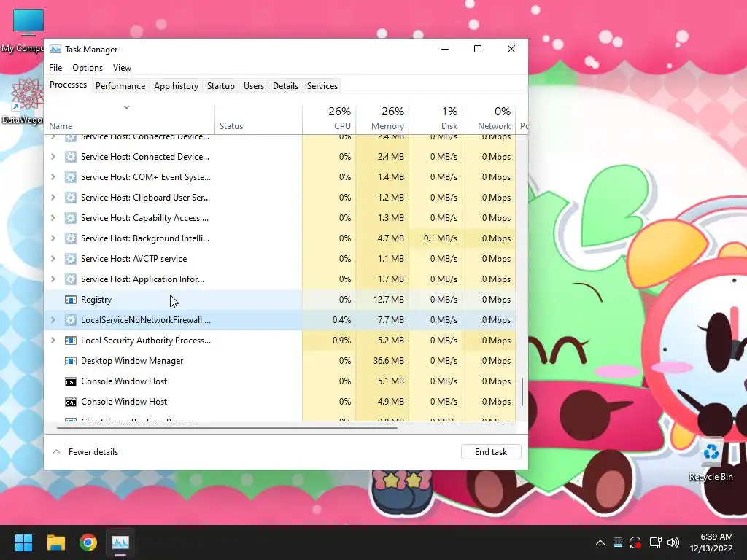747x560 pixels.
Task: Click gear icon of LocalServiceNoNetworkFirewall
Action: point(71,320)
